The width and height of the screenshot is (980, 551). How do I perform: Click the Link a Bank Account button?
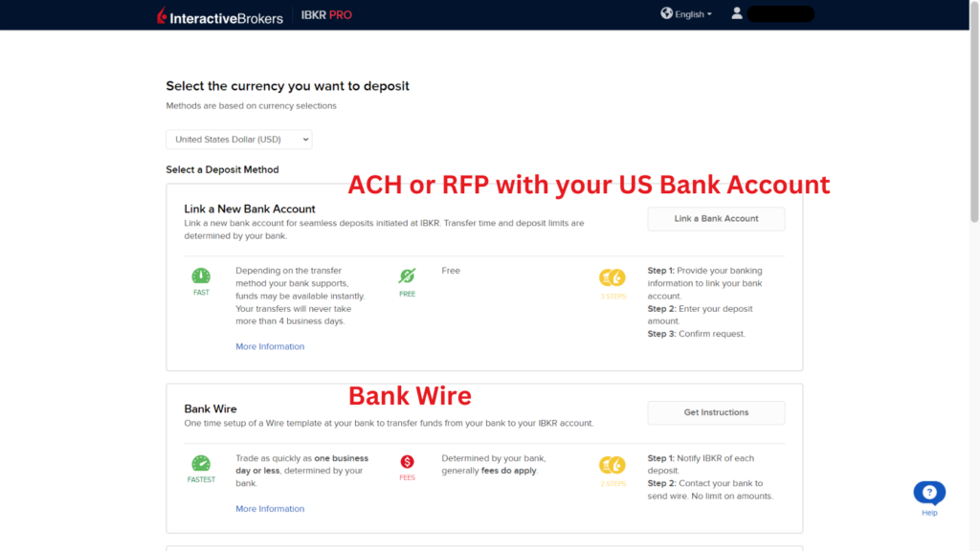coord(716,218)
